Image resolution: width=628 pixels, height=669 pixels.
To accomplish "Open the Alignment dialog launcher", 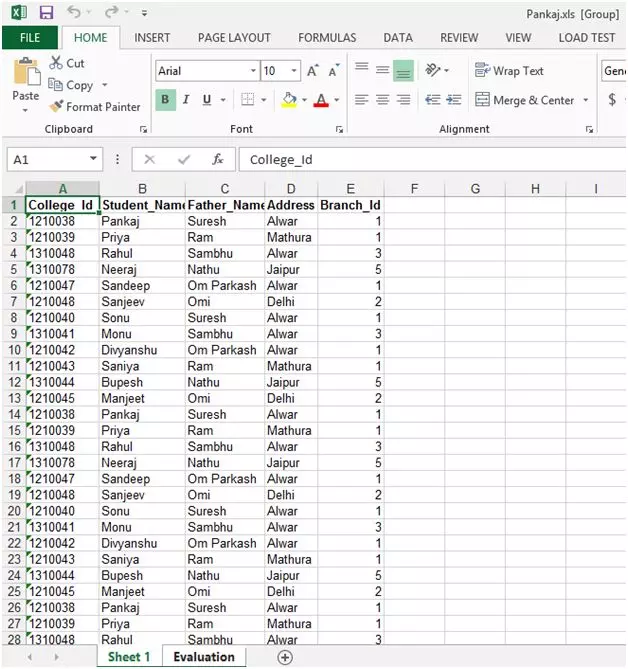I will (589, 129).
